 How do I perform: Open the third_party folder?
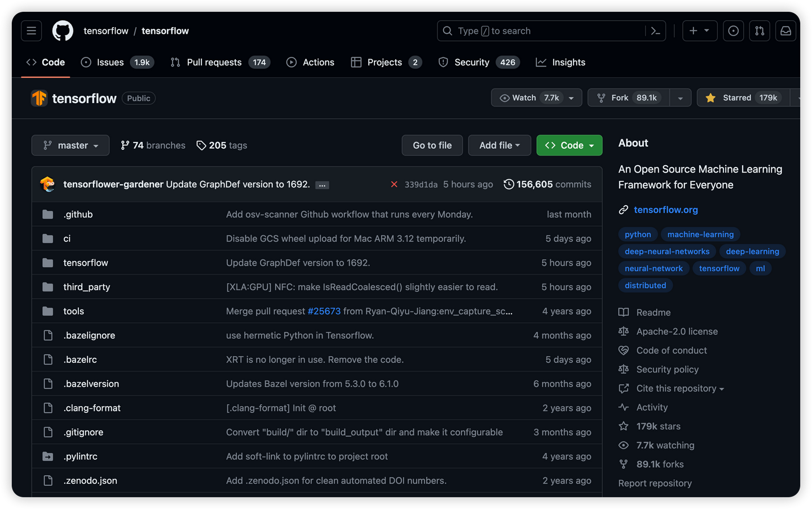pos(87,287)
